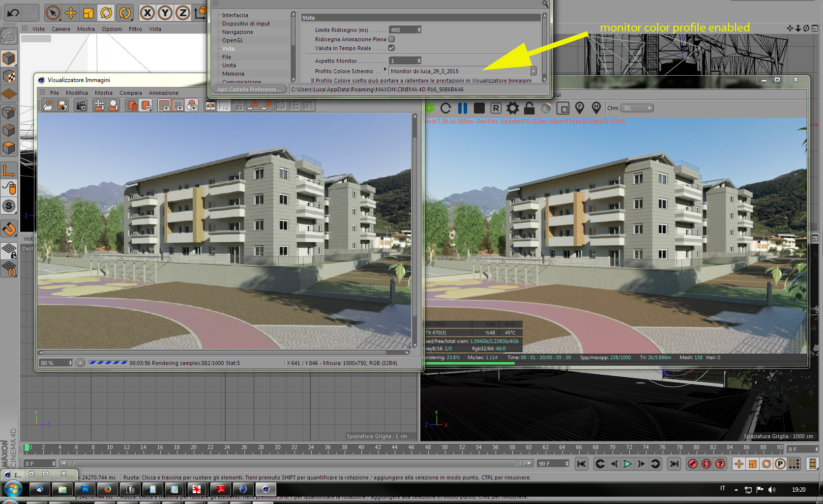Toggle Octane clay mode sphere icon
Viewport: 823px width, 504px height.
point(546,108)
